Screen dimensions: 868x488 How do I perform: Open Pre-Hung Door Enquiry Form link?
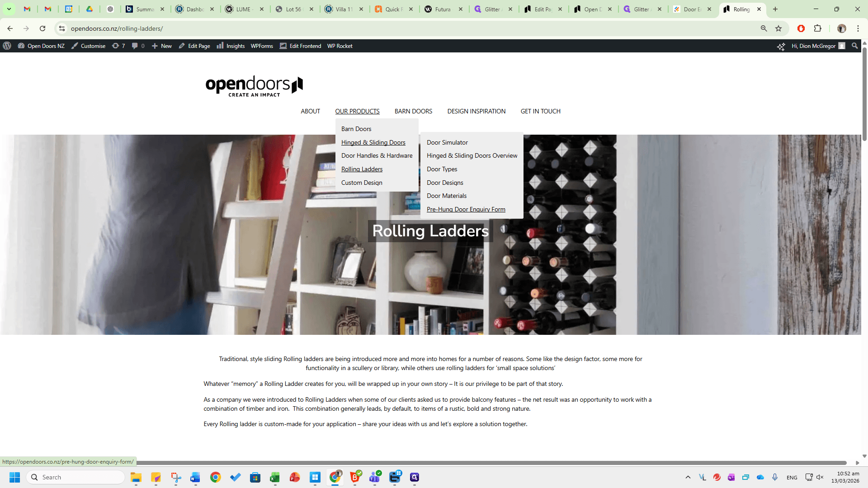(466, 209)
